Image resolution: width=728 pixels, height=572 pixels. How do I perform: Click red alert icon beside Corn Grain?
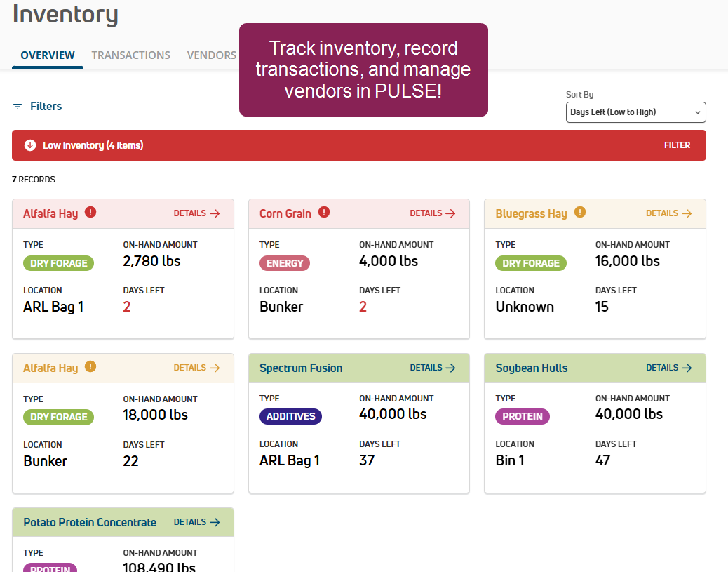click(323, 212)
